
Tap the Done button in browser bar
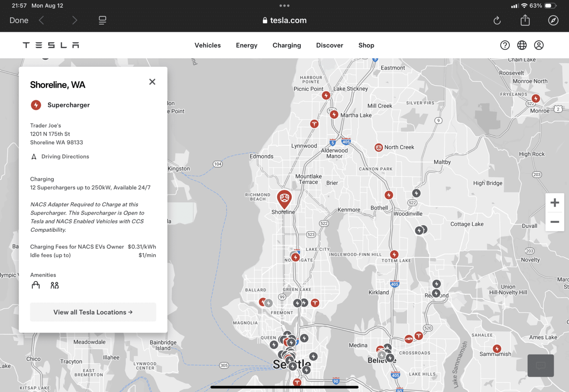pos(19,21)
